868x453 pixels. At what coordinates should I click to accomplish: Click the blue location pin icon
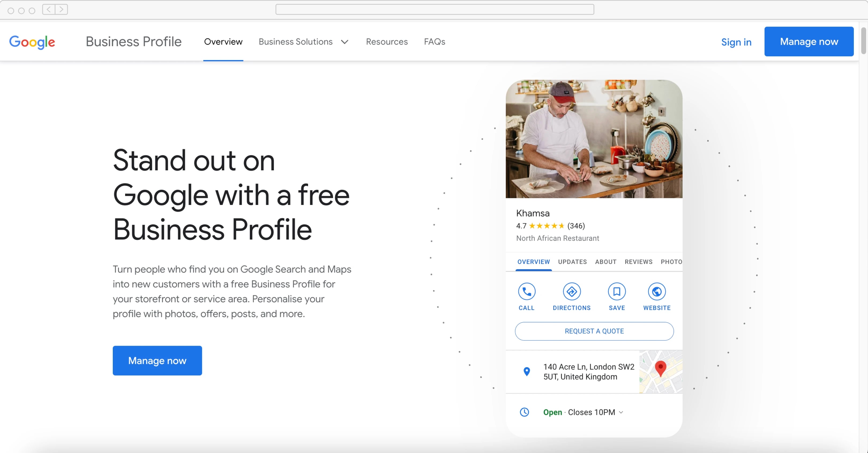[526, 371]
